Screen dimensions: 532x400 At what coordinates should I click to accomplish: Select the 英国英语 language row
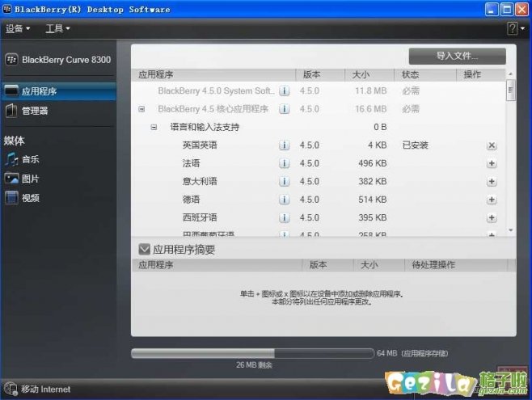click(x=319, y=145)
